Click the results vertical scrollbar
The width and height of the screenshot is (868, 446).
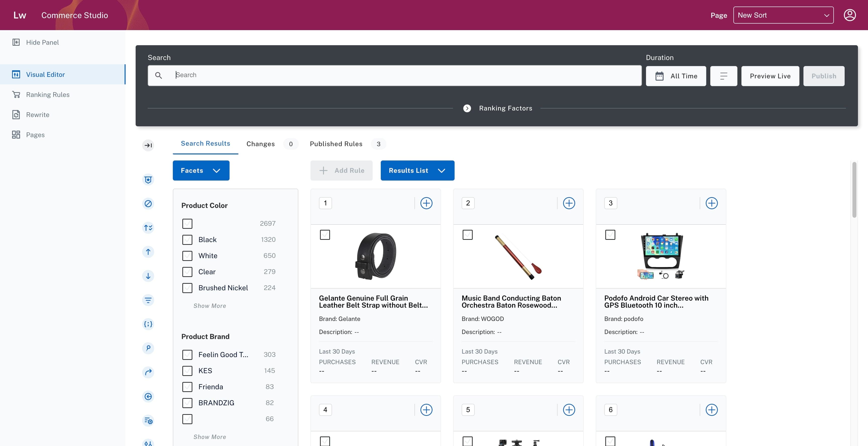[854, 190]
